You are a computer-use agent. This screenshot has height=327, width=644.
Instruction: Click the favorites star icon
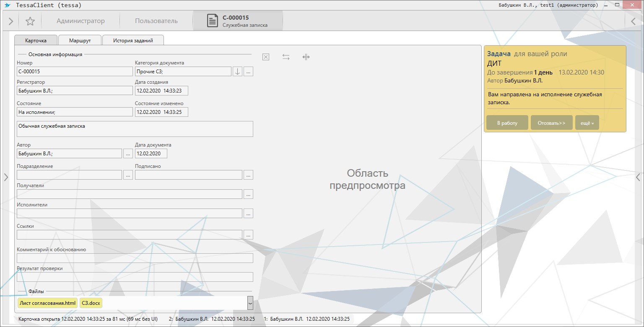coord(30,21)
